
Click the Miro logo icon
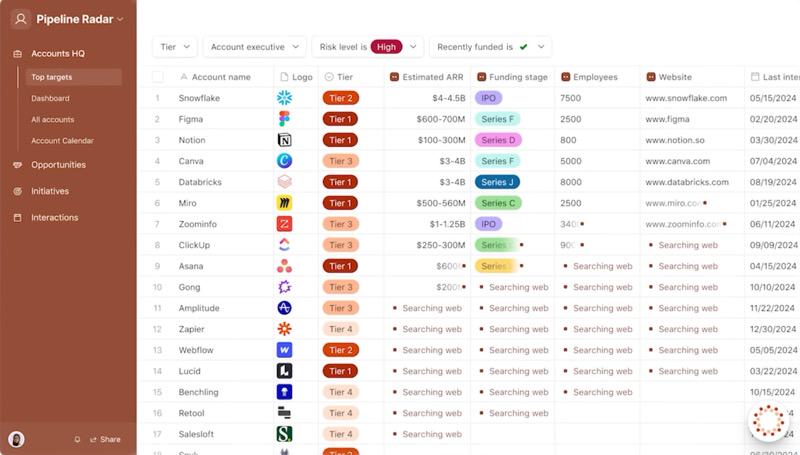pos(284,203)
